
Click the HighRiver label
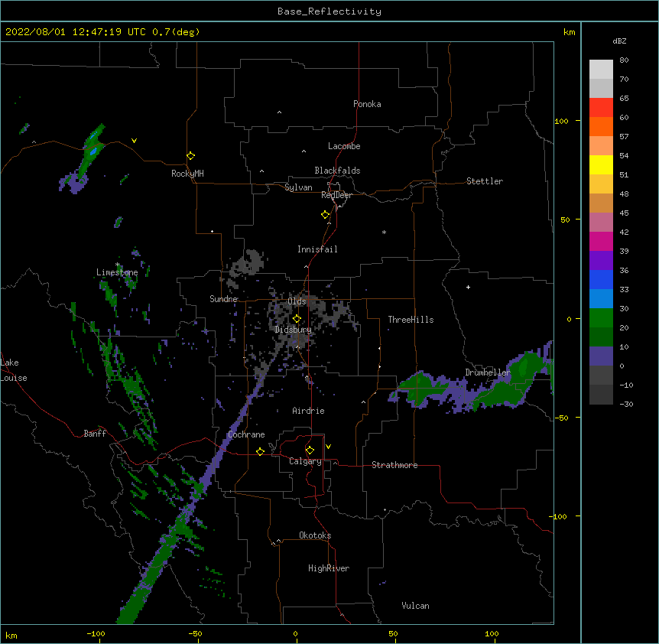point(329,568)
